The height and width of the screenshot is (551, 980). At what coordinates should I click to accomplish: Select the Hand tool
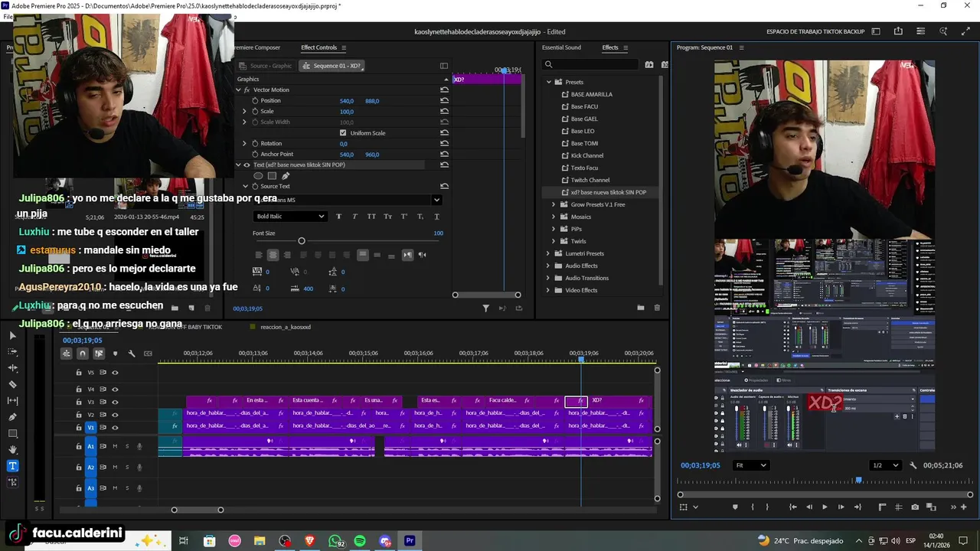(12, 449)
